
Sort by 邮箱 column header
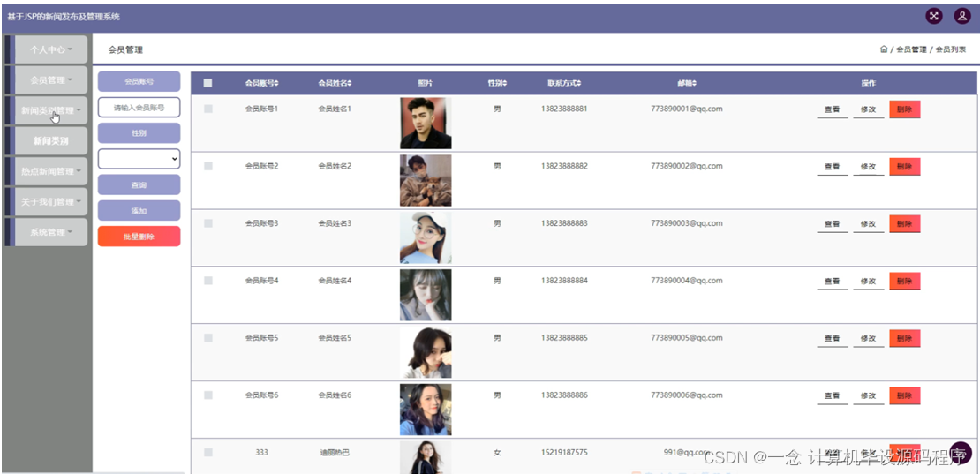(687, 83)
